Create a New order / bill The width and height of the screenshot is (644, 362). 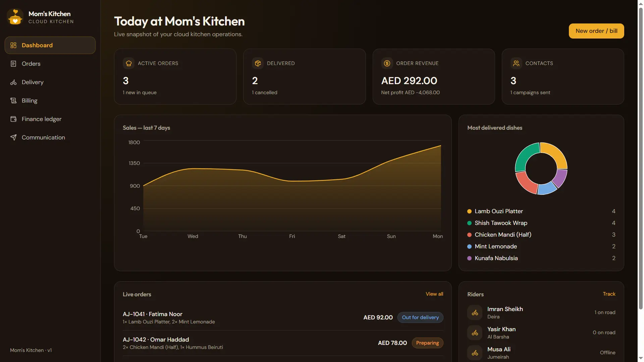(x=596, y=31)
